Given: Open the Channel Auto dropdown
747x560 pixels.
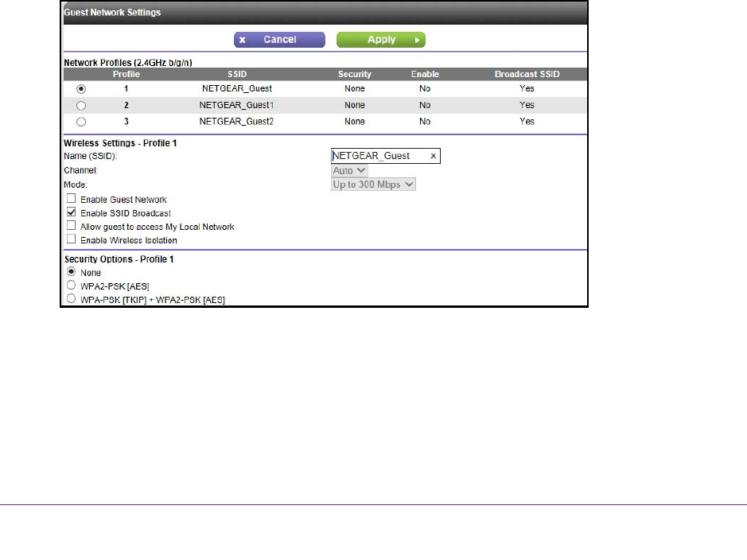Looking at the screenshot, I should pyautogui.click(x=349, y=170).
